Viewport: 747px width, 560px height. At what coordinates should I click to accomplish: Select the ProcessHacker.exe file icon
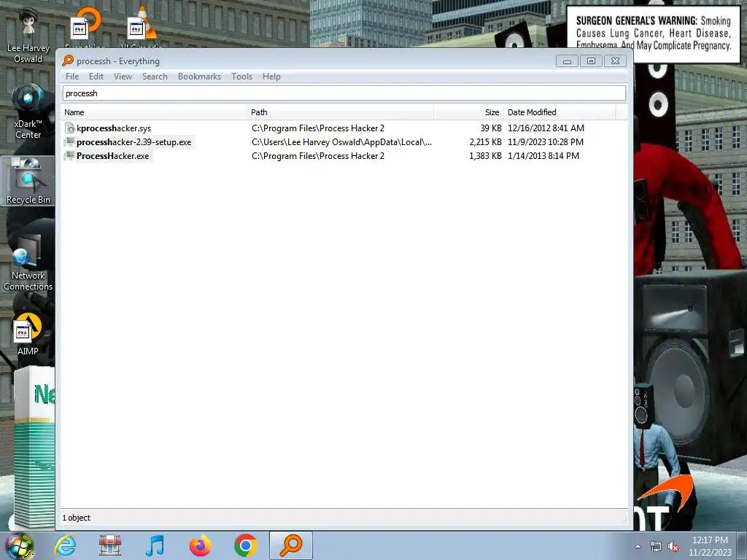[69, 156]
